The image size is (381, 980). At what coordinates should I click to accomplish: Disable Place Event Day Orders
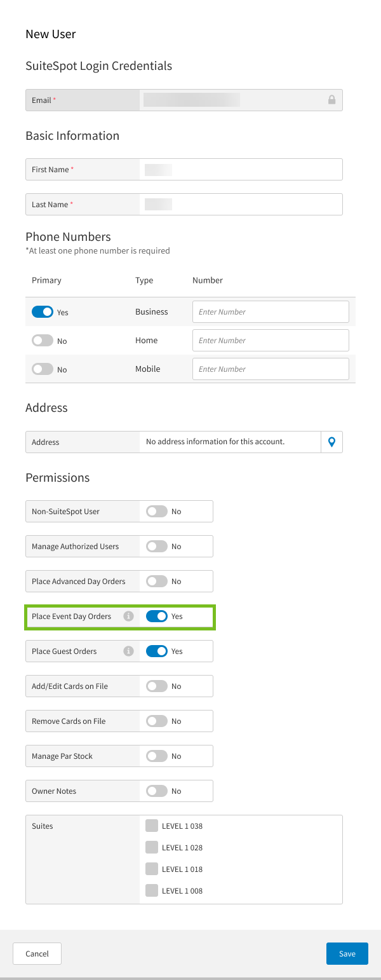158,616
